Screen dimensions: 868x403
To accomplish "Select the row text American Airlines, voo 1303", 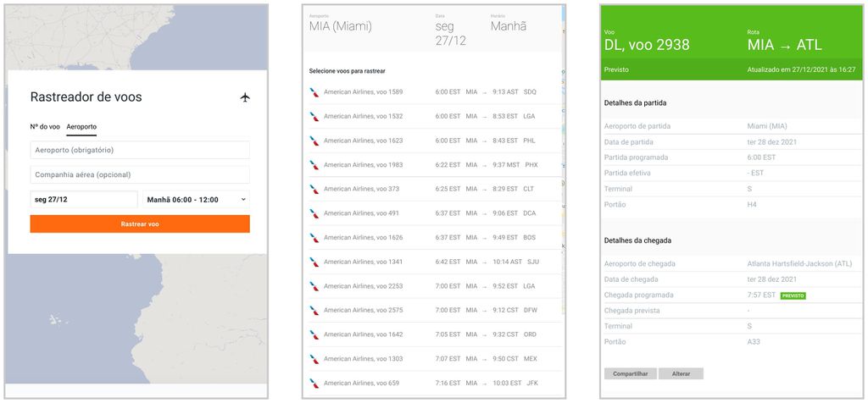I will (363, 358).
